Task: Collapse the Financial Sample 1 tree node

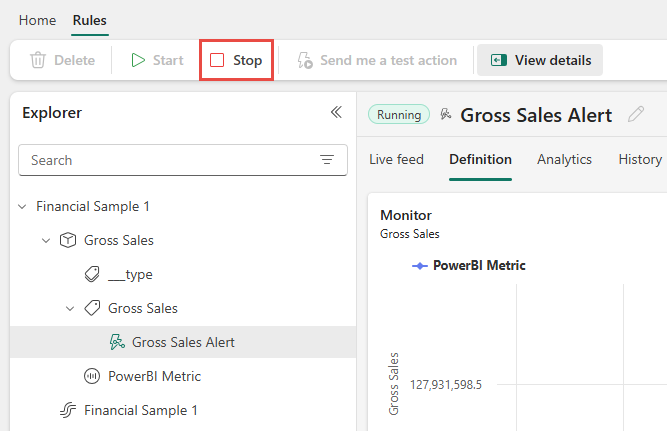Action: pos(22,206)
